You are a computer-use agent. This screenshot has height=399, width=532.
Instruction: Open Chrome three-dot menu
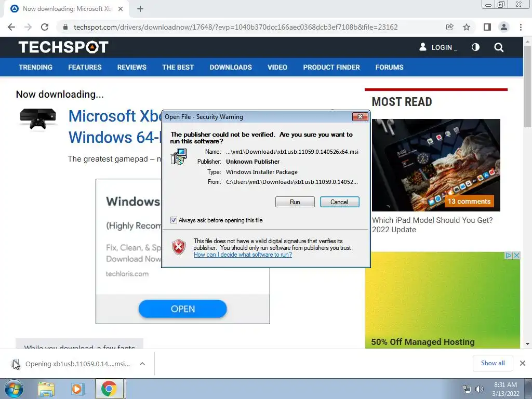(521, 27)
